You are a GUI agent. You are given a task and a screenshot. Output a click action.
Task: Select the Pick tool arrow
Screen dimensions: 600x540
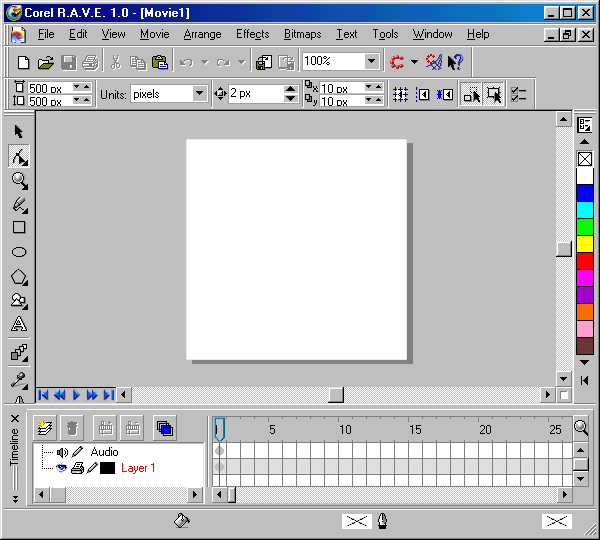[18, 132]
